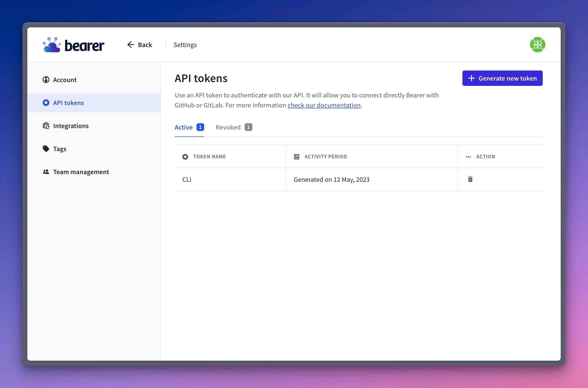
Task: Open the check our documentation link
Action: pyautogui.click(x=324, y=105)
